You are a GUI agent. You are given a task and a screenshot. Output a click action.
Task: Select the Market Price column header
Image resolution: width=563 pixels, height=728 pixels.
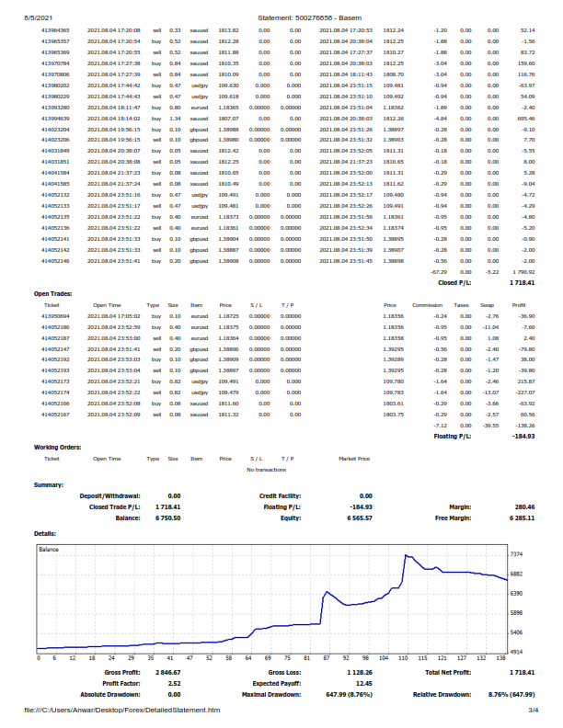(354, 459)
